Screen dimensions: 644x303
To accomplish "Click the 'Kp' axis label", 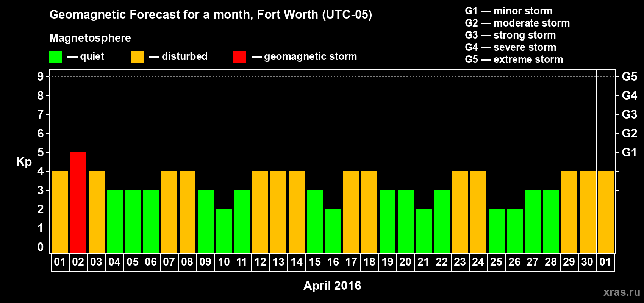I will click(x=24, y=162).
